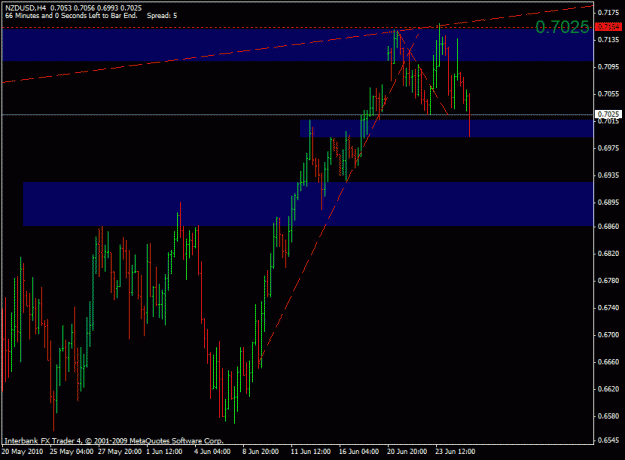Click the 0.7095 price axis label

[x=608, y=67]
